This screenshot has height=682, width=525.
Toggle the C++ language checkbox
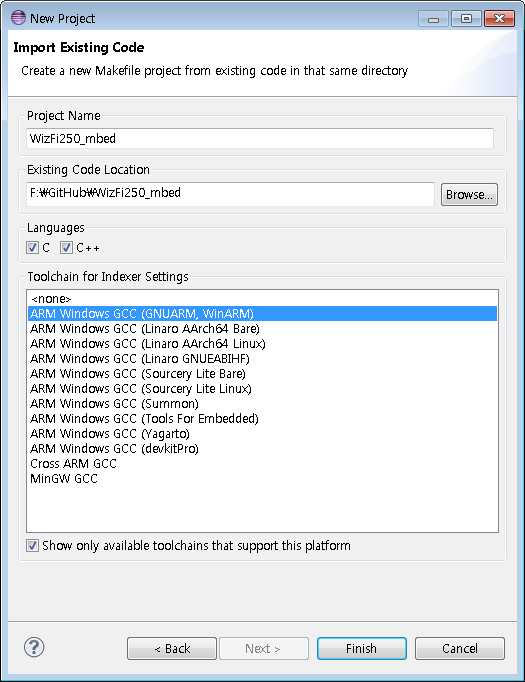[x=66, y=247]
